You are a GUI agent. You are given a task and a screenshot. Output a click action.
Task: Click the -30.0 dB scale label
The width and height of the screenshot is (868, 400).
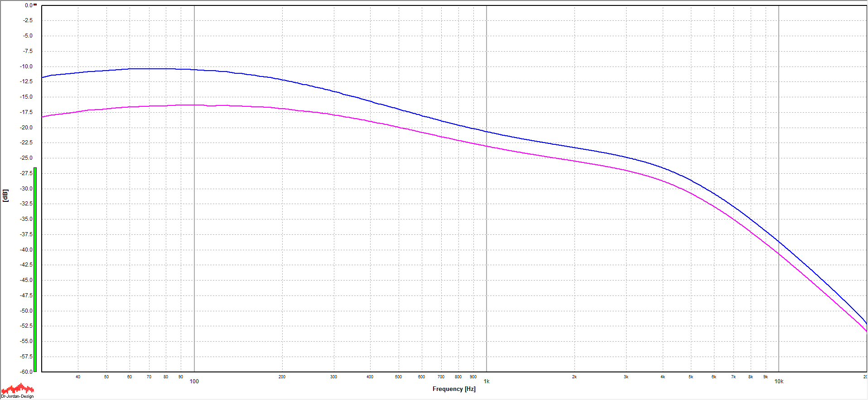pos(26,189)
